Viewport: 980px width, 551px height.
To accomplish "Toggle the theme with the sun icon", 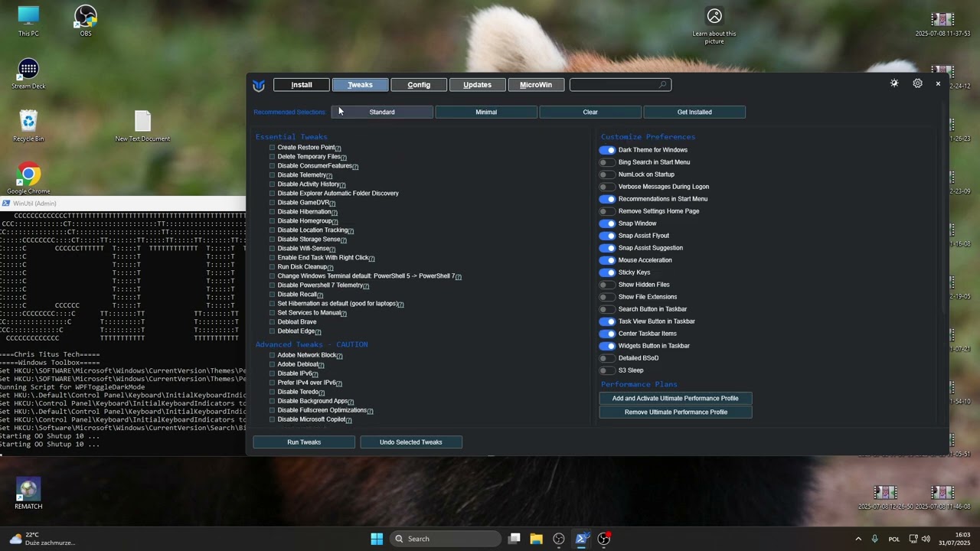I will point(894,83).
